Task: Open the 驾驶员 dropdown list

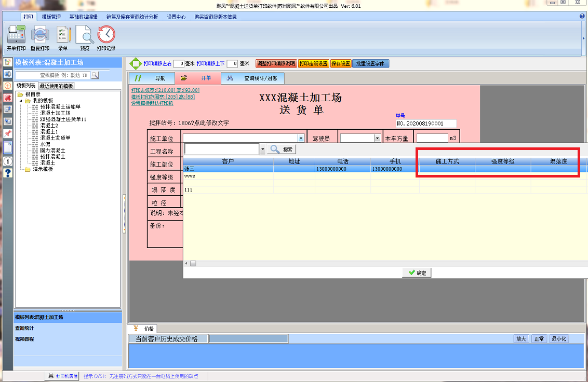Action: [377, 138]
